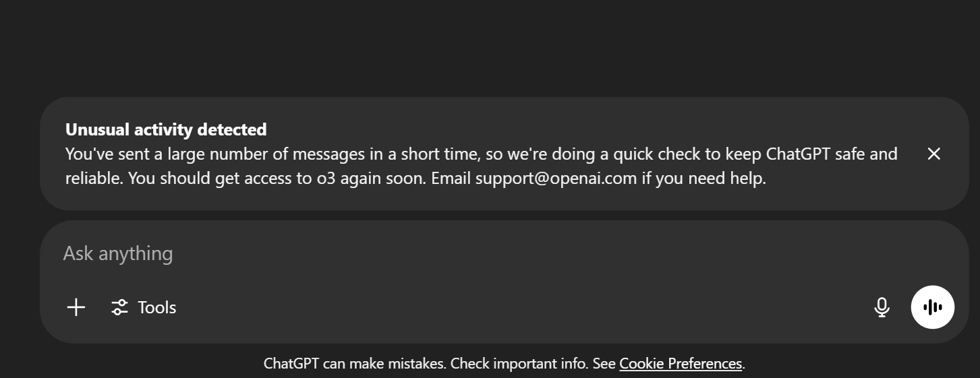Click the support@openai.com email text
980x378 pixels.
[x=556, y=179]
